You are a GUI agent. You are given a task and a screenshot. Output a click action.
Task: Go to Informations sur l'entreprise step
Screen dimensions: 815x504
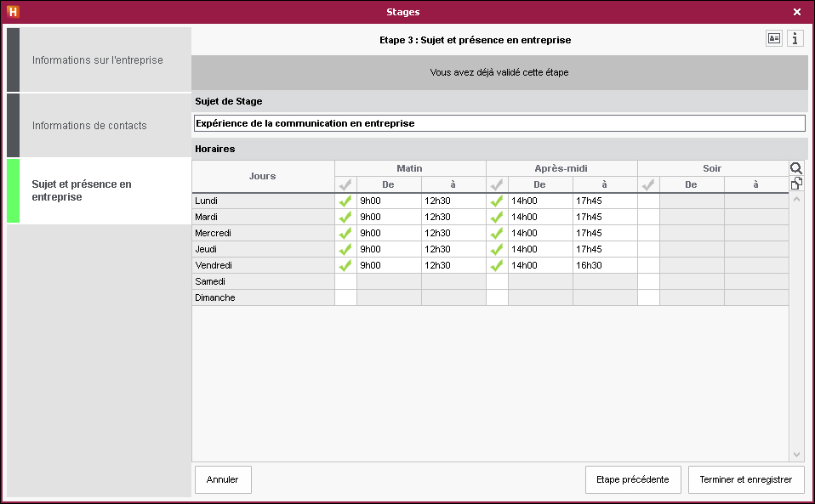tap(100, 60)
